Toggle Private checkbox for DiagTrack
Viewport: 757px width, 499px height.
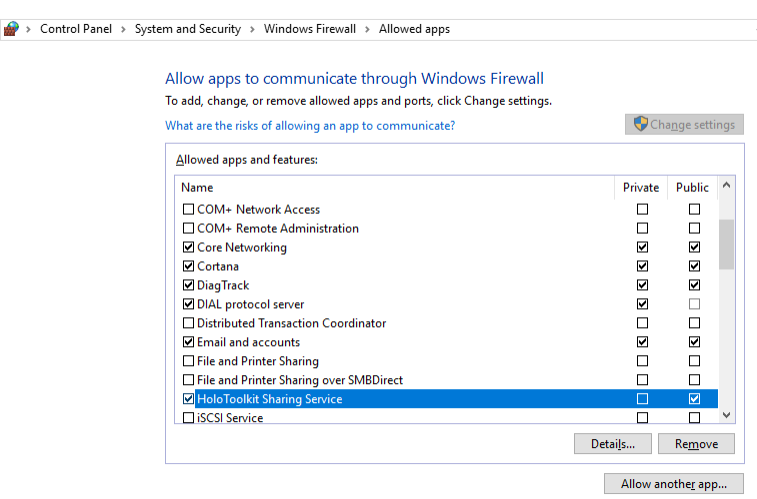click(642, 285)
